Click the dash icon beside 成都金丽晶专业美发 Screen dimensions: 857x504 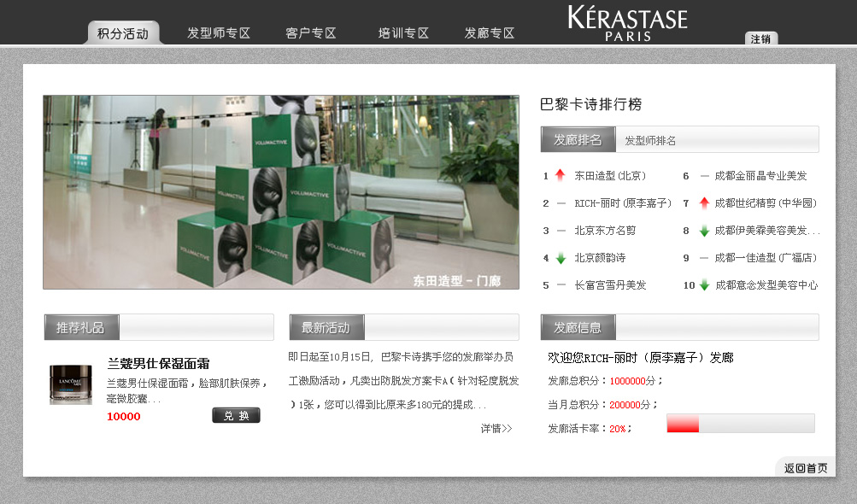click(x=705, y=176)
